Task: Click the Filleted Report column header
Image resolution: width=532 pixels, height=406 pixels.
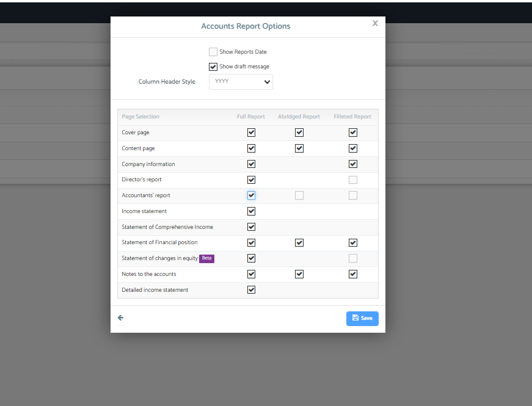Action: click(x=352, y=117)
